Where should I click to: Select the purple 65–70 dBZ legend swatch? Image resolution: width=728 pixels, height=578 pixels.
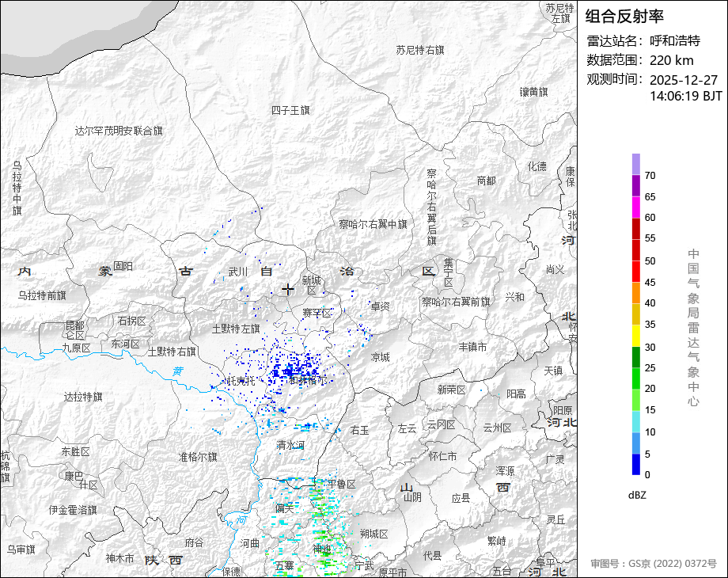(x=635, y=185)
